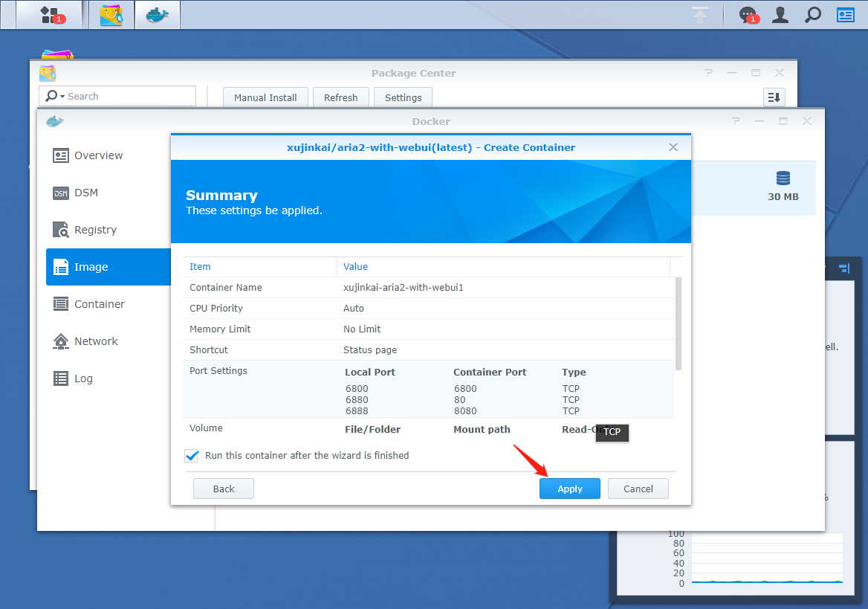Open the Overview section in Docker
Viewport: 868px width, 609px height.
[108, 155]
